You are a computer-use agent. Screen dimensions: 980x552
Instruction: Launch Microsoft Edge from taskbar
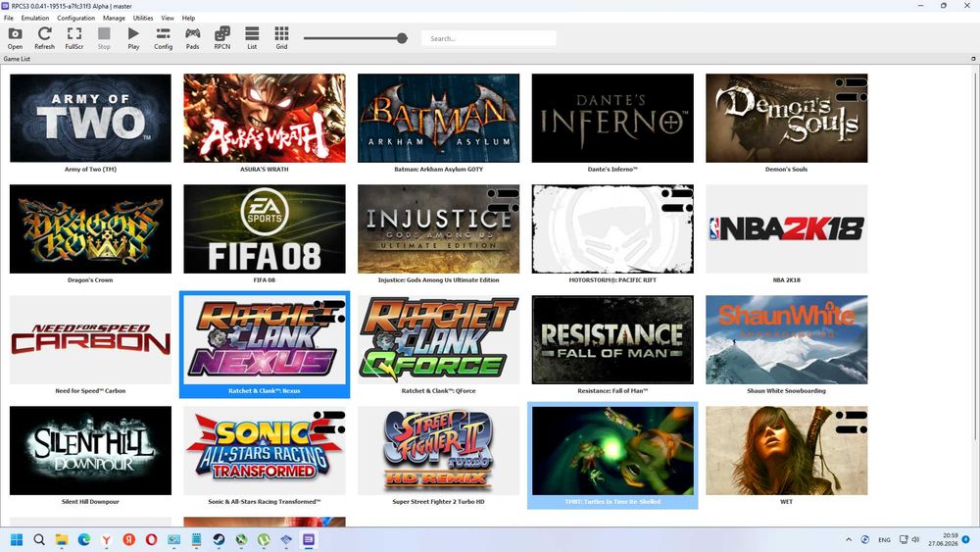pyautogui.click(x=83, y=539)
